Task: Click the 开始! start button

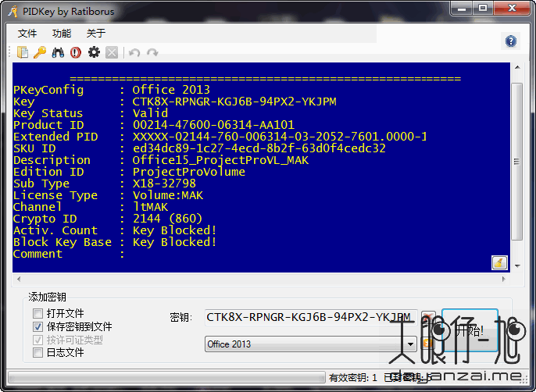Action: pyautogui.click(x=470, y=330)
